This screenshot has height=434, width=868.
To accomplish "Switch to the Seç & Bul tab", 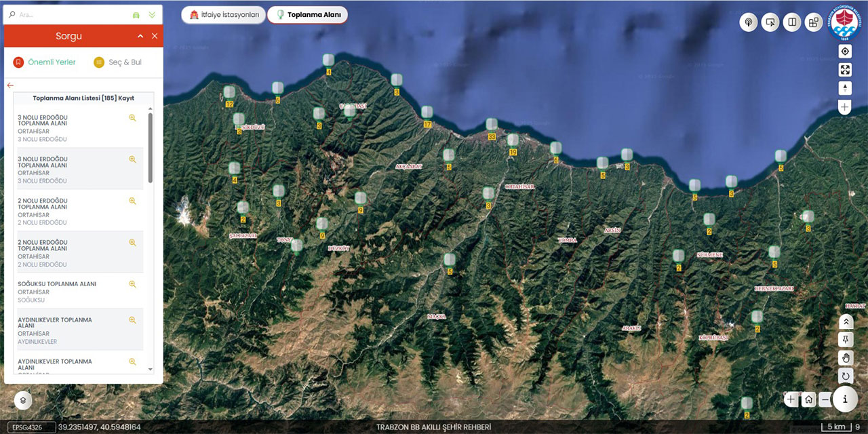I will click(x=118, y=62).
